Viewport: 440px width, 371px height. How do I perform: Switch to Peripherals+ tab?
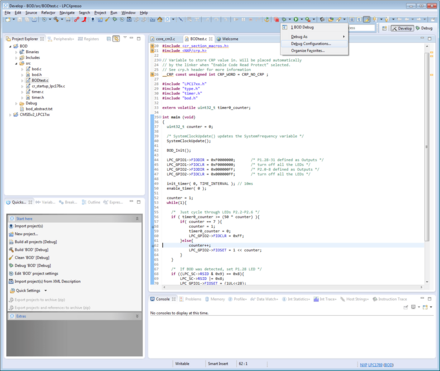(61, 39)
